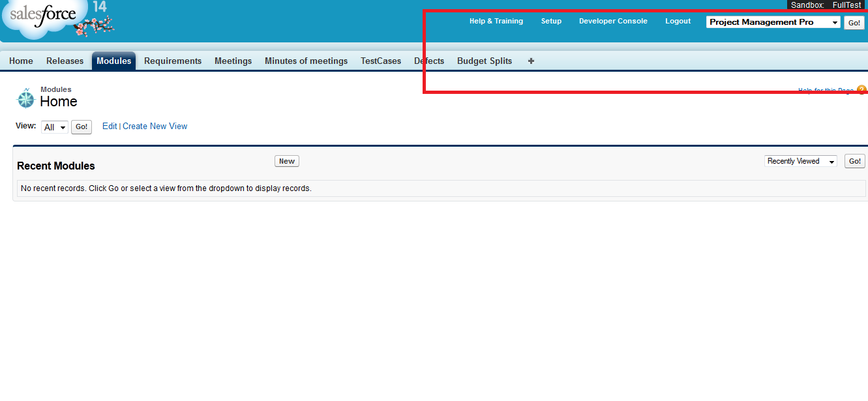Click the New module button

[287, 161]
